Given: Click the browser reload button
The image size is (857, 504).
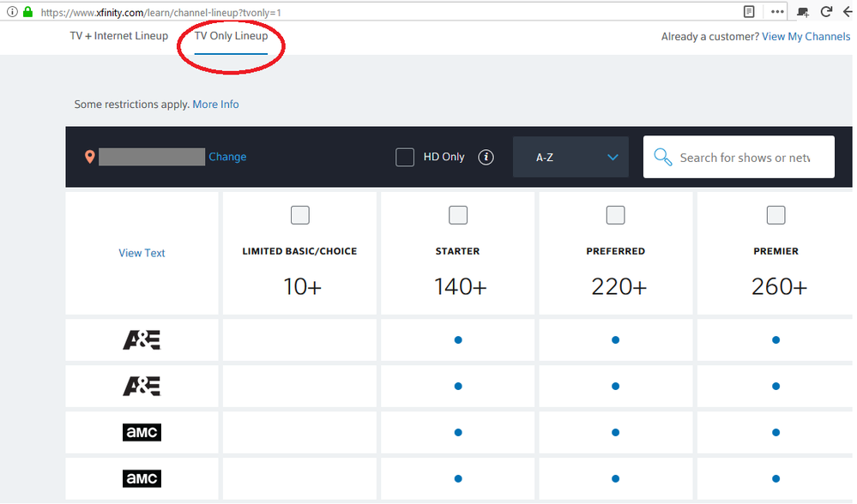Looking at the screenshot, I should (x=827, y=12).
